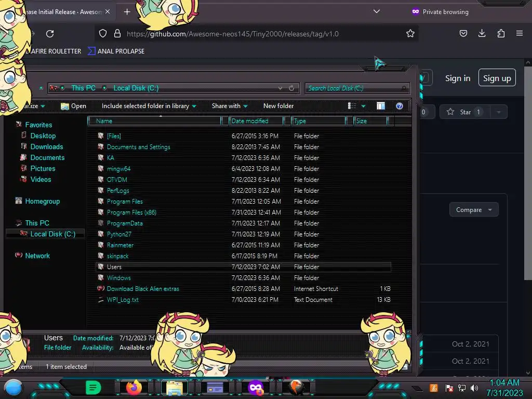
Task: Select Download Black Alien extras shortcut icon
Action: pos(101,288)
